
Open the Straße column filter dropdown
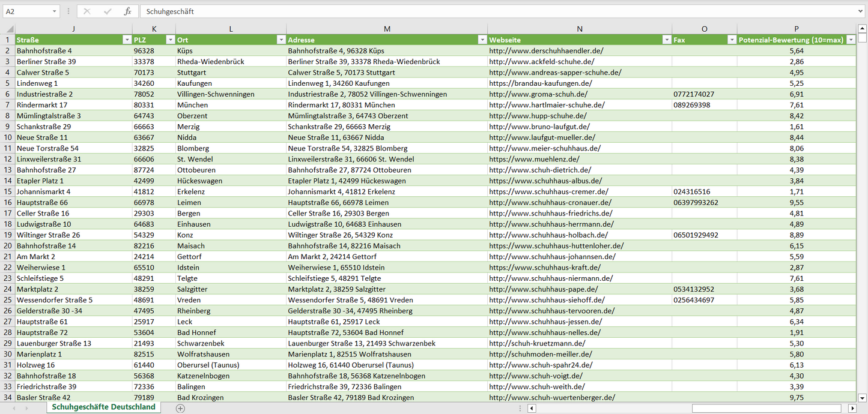tap(127, 40)
